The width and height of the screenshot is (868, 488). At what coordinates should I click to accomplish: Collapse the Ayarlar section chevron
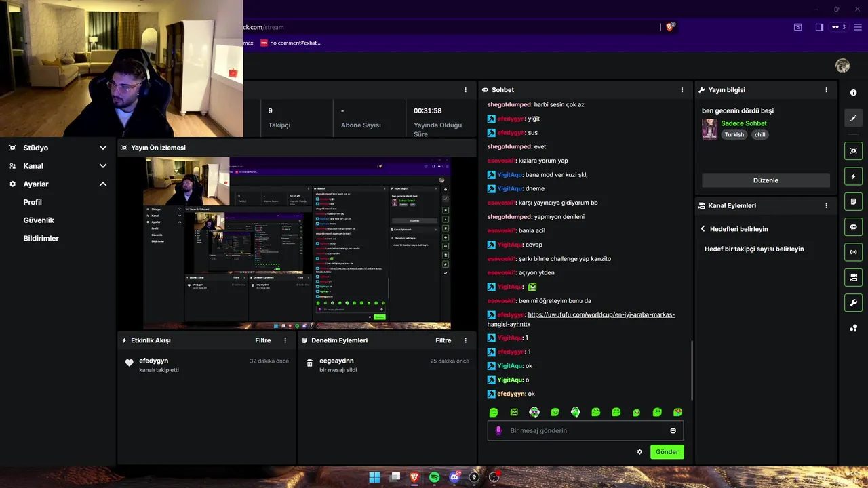tap(103, 184)
